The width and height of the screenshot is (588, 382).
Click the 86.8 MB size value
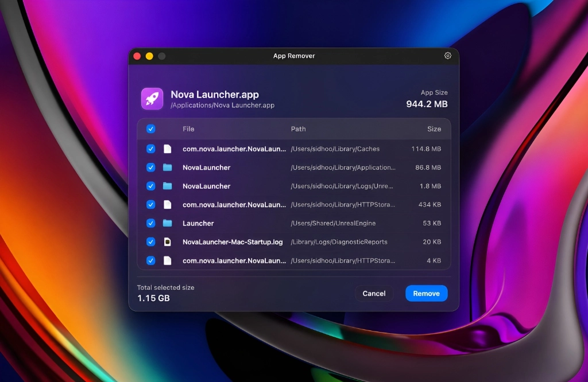pos(428,167)
